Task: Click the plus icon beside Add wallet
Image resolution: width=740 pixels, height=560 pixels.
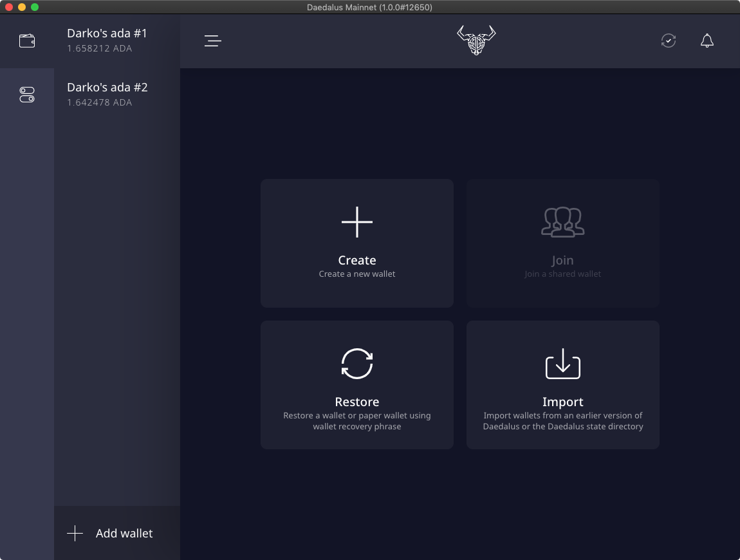Action: click(75, 534)
